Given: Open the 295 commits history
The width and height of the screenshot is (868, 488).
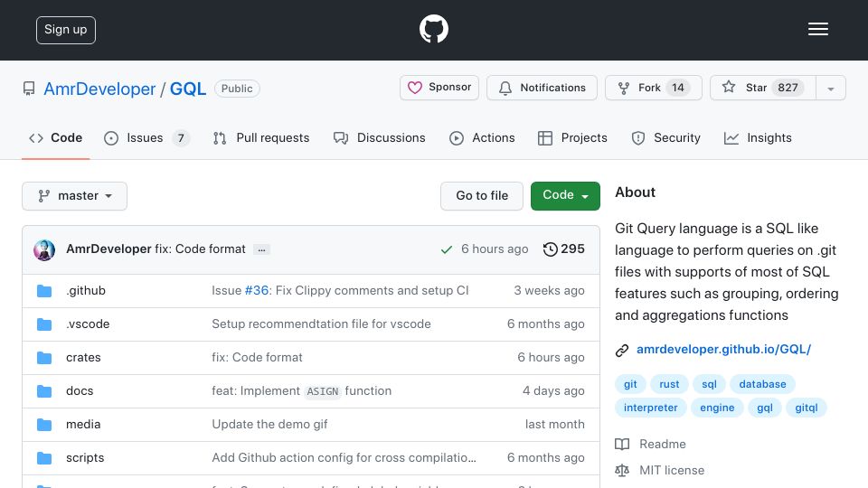Looking at the screenshot, I should pos(563,249).
